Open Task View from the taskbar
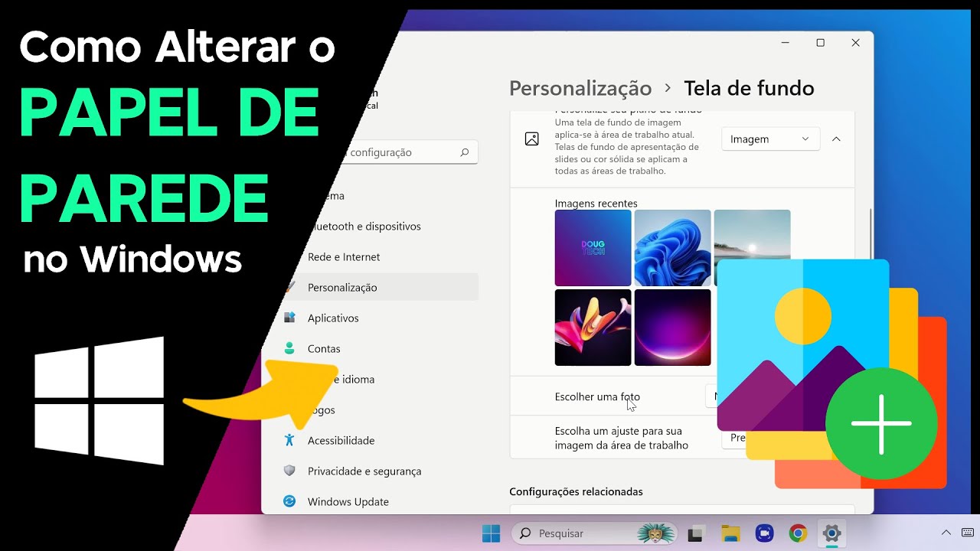980x551 pixels. click(x=696, y=533)
